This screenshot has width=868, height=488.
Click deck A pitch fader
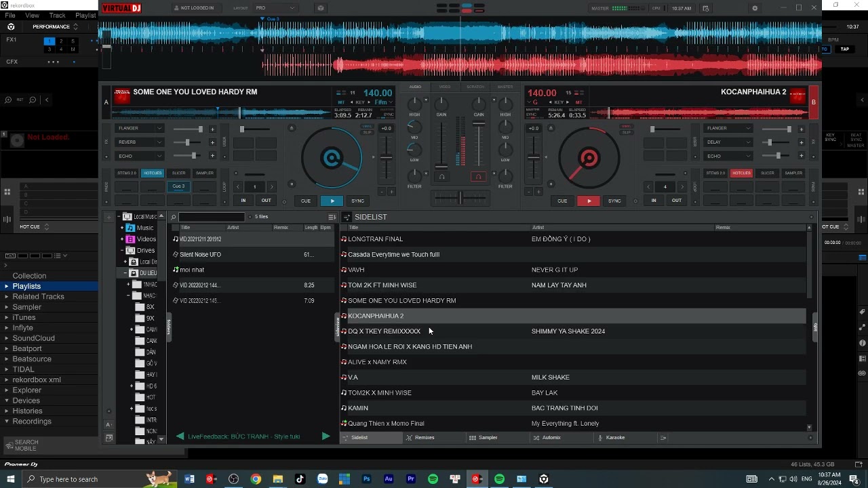[386, 157]
